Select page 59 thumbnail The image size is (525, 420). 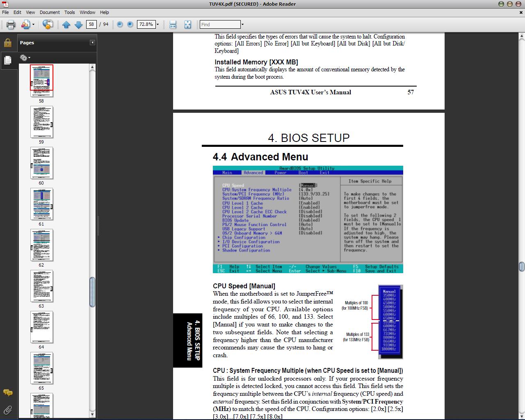tap(41, 122)
